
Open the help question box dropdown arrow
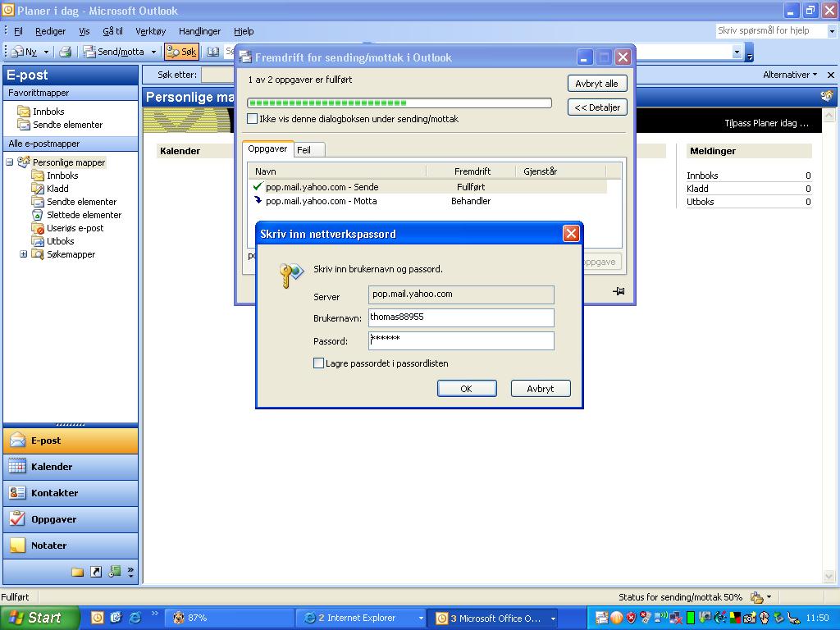tap(832, 31)
